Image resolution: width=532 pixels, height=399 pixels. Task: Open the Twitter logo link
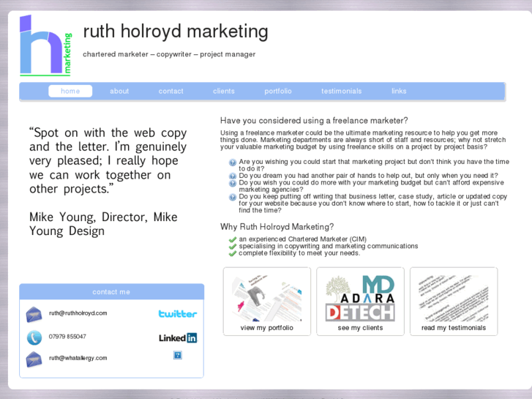(x=177, y=314)
